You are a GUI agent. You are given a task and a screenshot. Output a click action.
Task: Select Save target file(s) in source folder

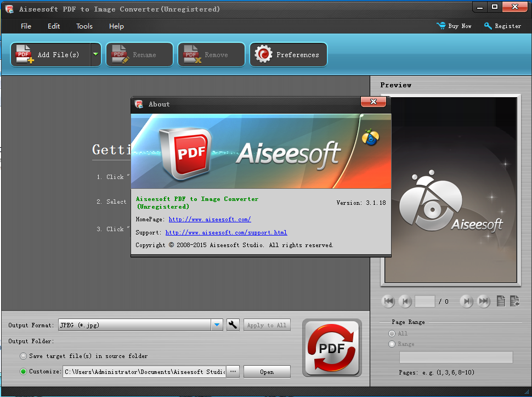[23, 356]
